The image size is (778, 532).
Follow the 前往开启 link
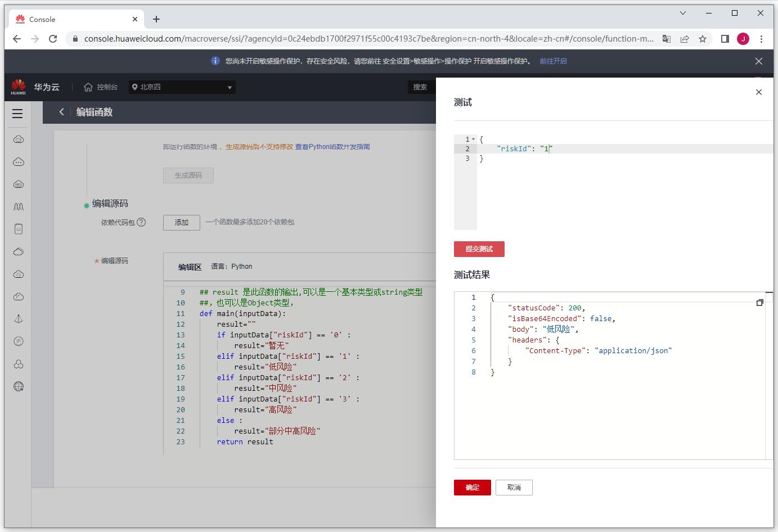pyautogui.click(x=553, y=61)
